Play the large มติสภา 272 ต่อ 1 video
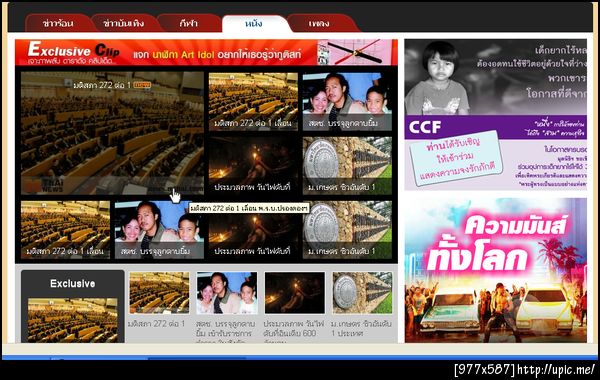Viewport: 600px width, 380px height. click(x=112, y=133)
